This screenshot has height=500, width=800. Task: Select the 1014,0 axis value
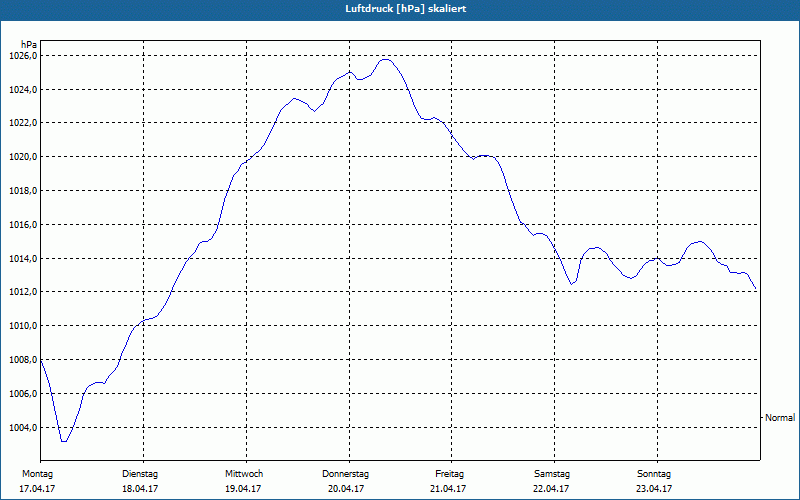(23, 259)
